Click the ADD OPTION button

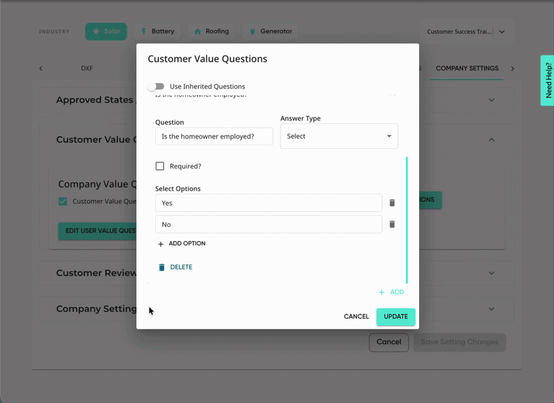[x=182, y=243]
